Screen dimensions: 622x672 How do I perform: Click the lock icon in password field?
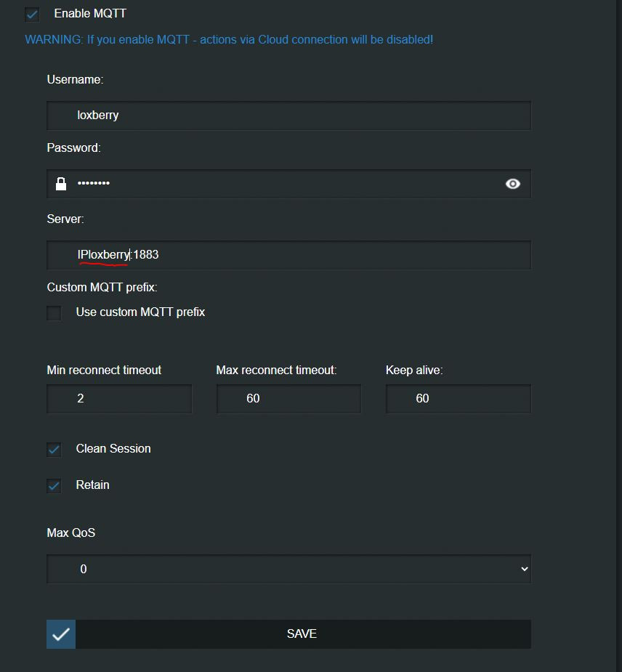(61, 184)
